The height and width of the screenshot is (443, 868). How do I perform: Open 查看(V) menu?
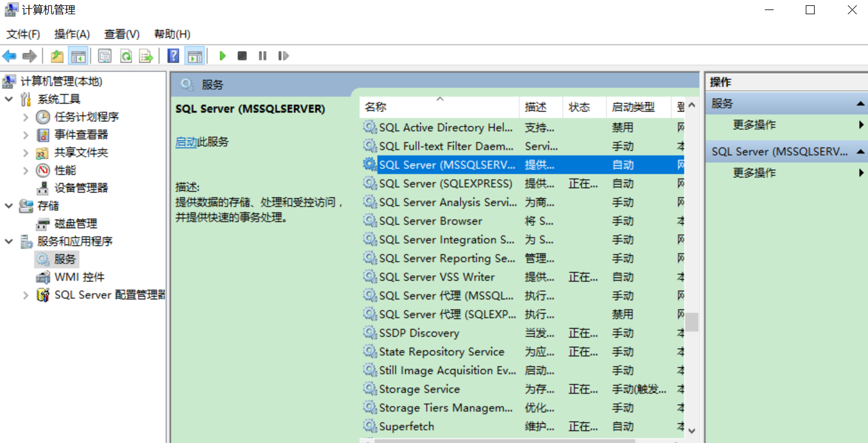tap(122, 34)
